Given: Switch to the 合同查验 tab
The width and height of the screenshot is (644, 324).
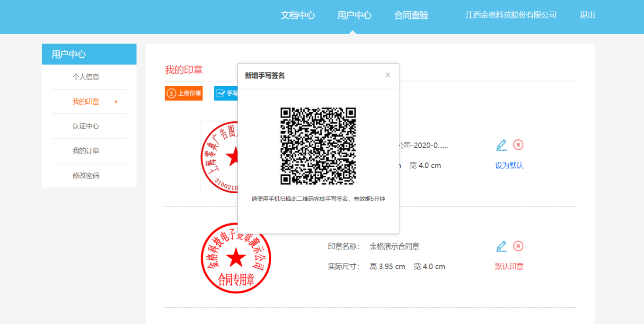Looking at the screenshot, I should click(x=411, y=15).
